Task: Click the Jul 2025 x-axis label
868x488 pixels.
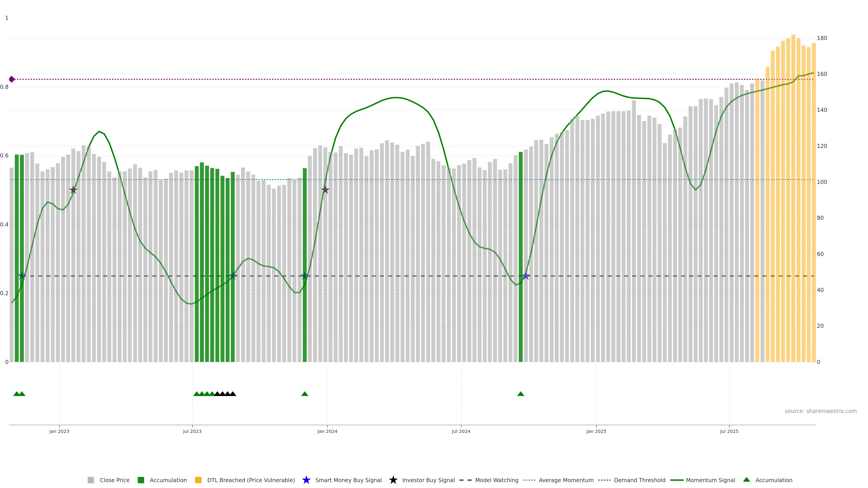Action: pos(729,431)
